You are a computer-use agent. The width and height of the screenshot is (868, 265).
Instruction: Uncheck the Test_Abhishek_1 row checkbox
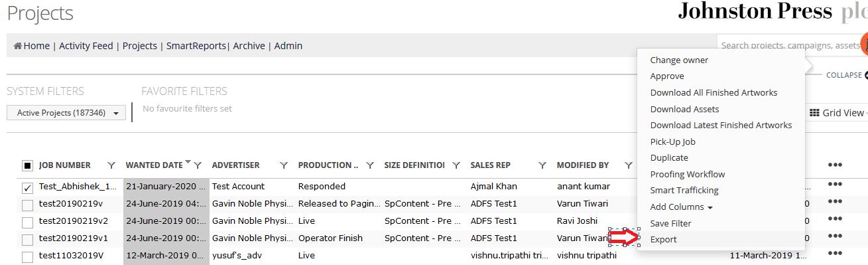point(28,188)
